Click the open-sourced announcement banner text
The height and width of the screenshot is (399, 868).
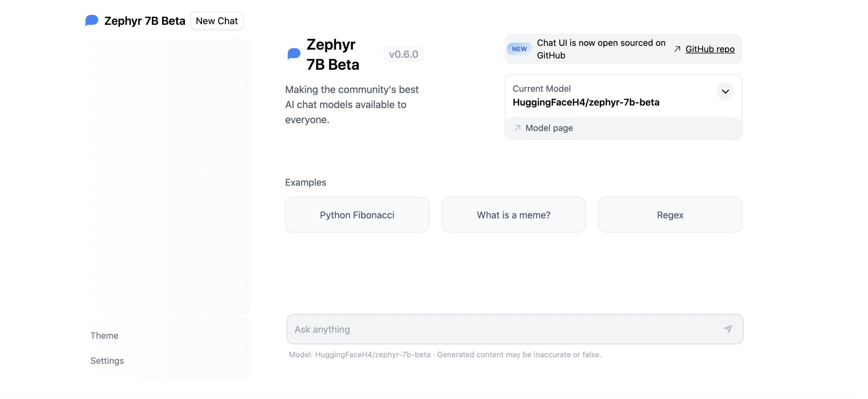click(601, 49)
